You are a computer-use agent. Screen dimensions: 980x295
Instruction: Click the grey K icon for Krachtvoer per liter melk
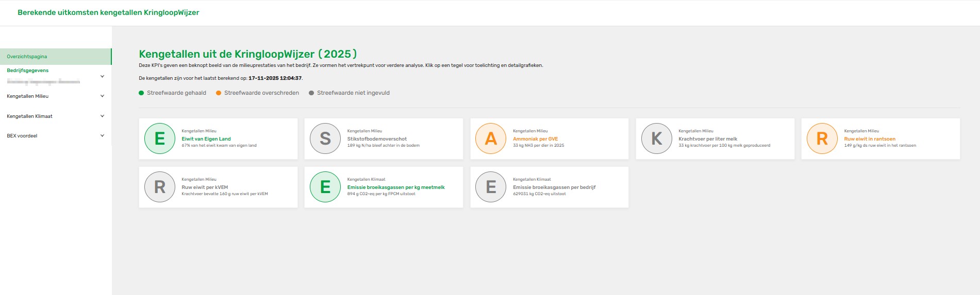coord(656,138)
